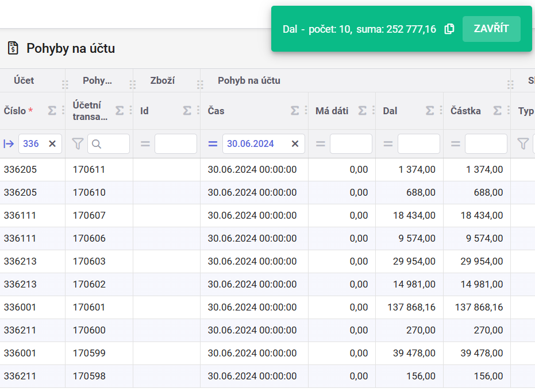This screenshot has height=392, width=535.
Task: Click Částka value 29 954,00
Action: (x=482, y=262)
